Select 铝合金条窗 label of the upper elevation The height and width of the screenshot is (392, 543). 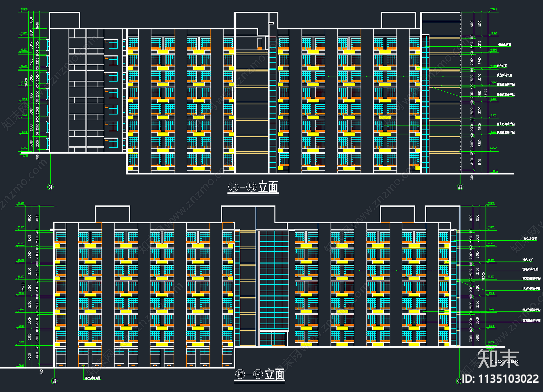[x=505, y=44]
